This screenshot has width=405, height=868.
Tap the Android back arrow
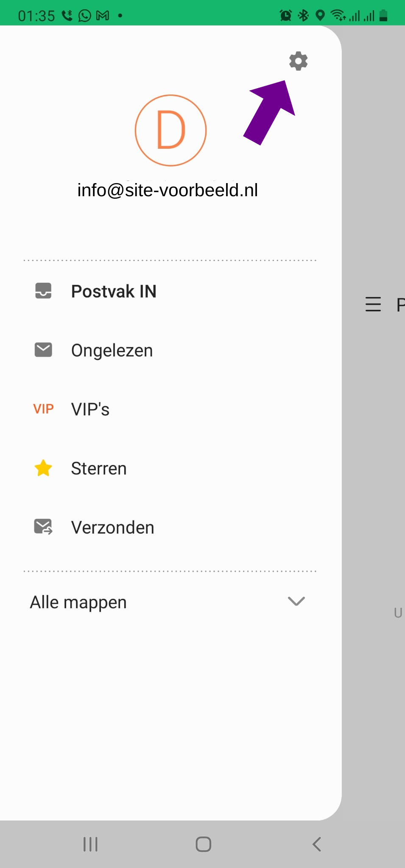click(316, 844)
